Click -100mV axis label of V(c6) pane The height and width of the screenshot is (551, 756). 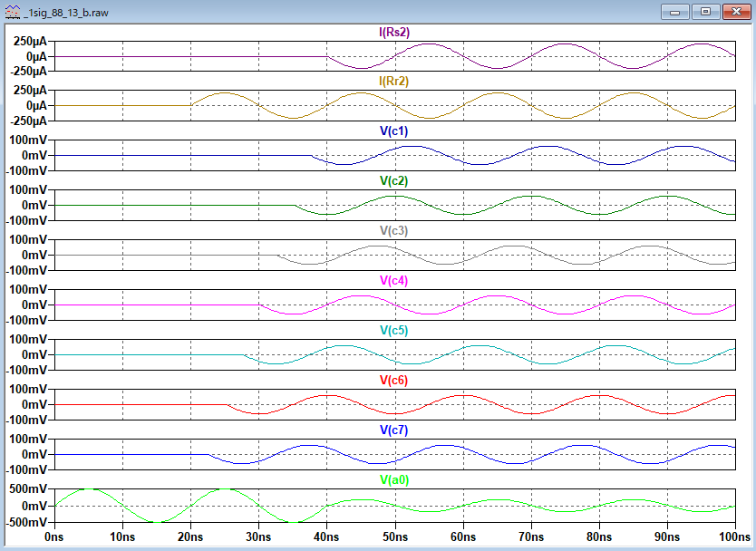27,420
